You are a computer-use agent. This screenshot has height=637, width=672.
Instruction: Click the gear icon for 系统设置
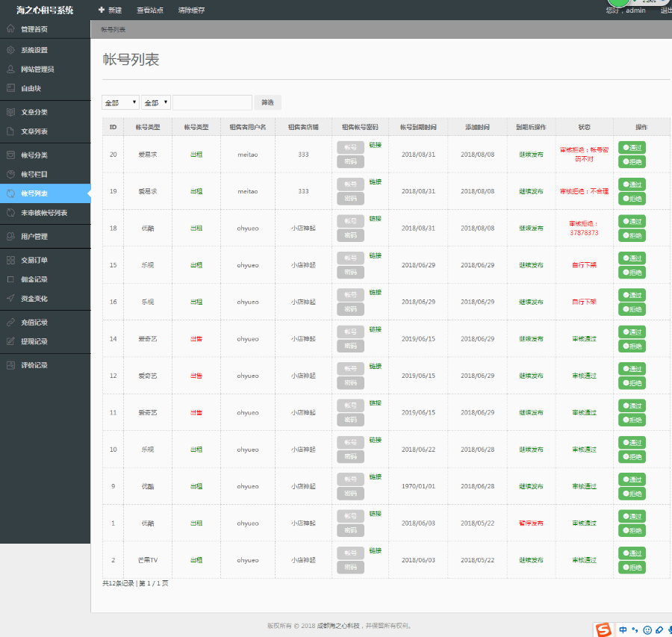coord(10,50)
